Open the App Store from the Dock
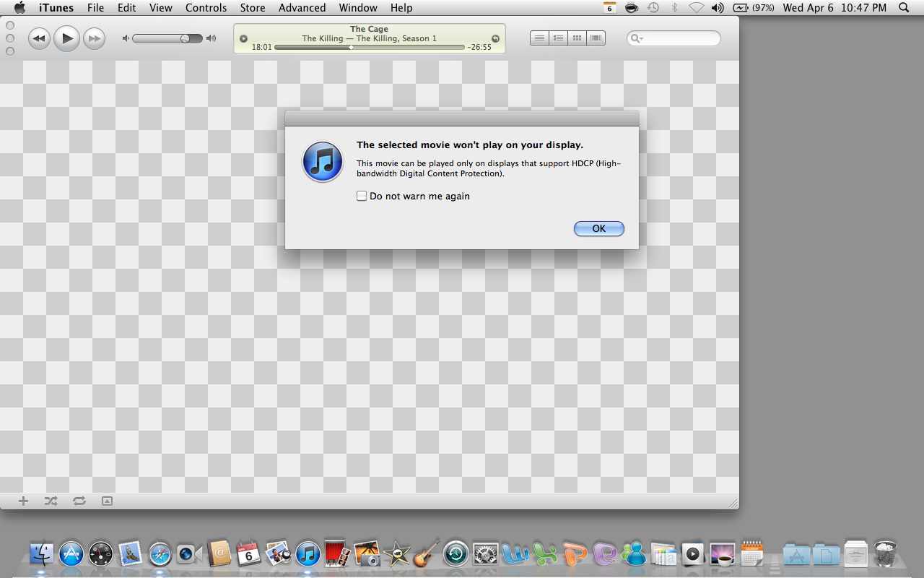Screen dimensions: 924x578 pyautogui.click(x=71, y=554)
